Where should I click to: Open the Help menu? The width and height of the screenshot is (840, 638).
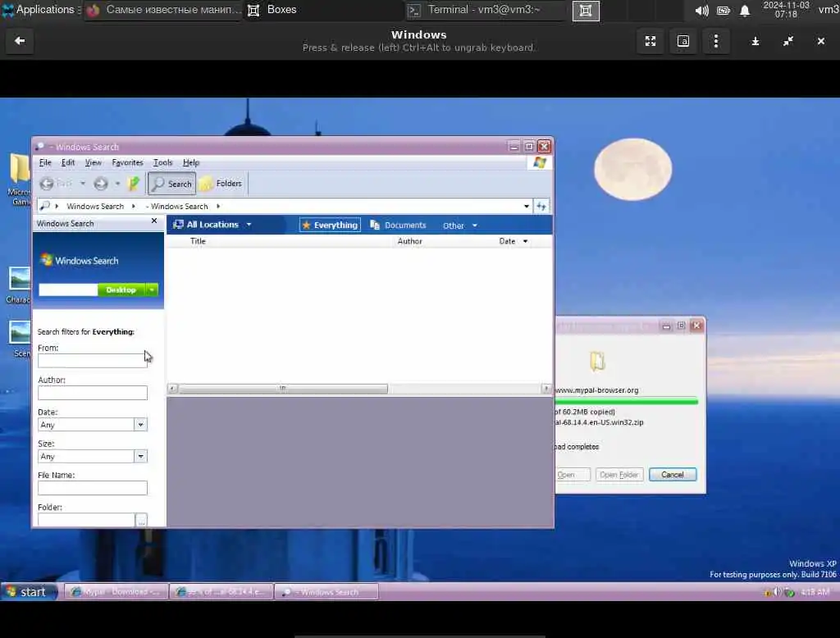point(190,162)
